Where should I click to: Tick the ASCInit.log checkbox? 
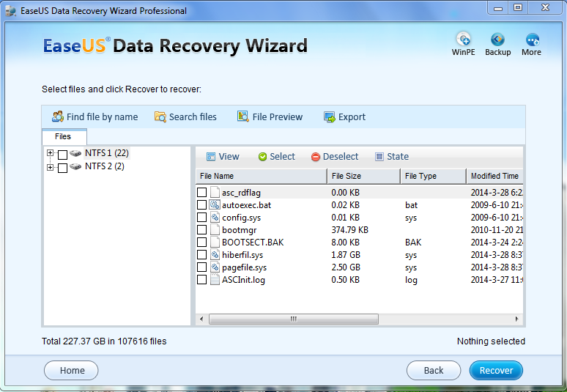click(201, 280)
